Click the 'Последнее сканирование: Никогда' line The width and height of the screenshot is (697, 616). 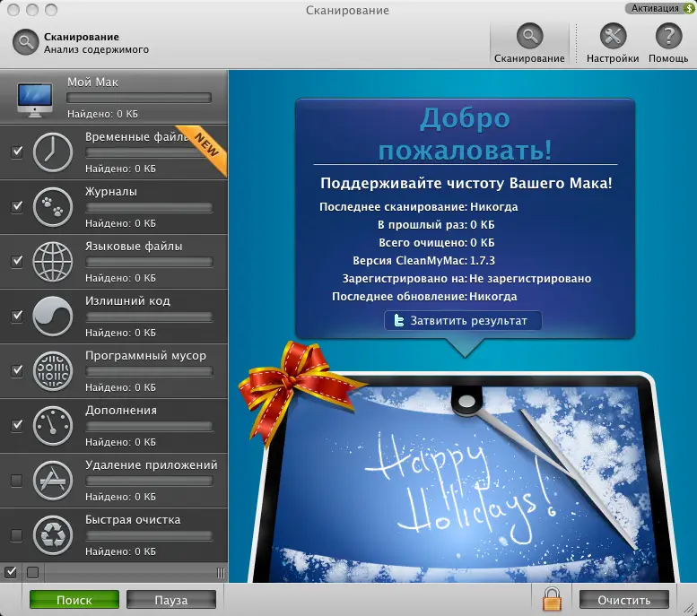click(x=419, y=207)
